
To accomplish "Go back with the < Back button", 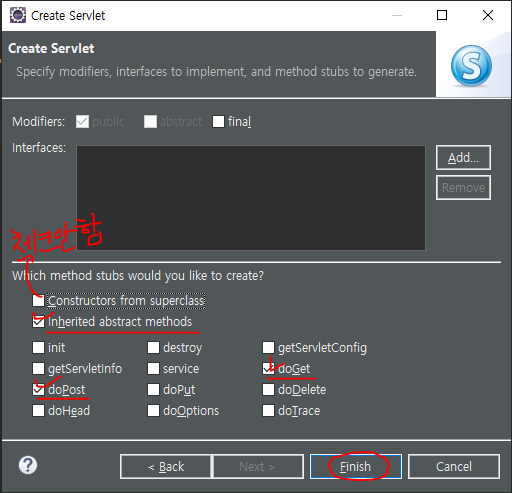I will 166,467.
